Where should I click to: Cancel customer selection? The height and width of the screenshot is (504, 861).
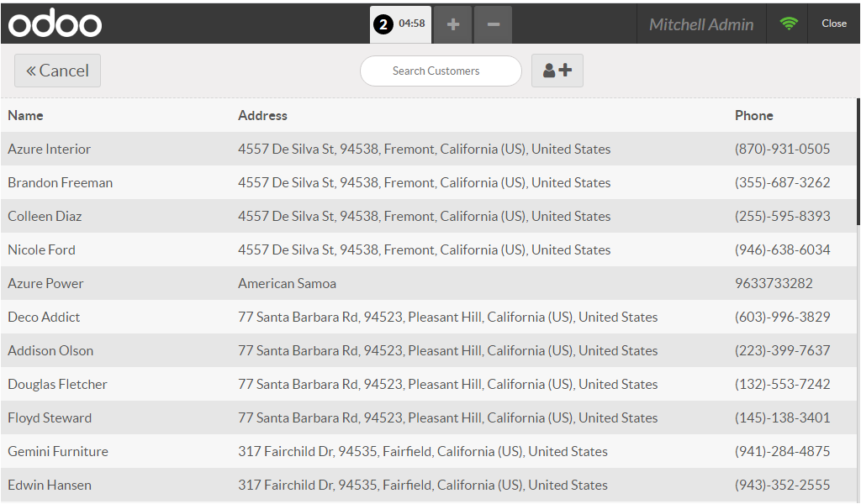[x=58, y=71]
